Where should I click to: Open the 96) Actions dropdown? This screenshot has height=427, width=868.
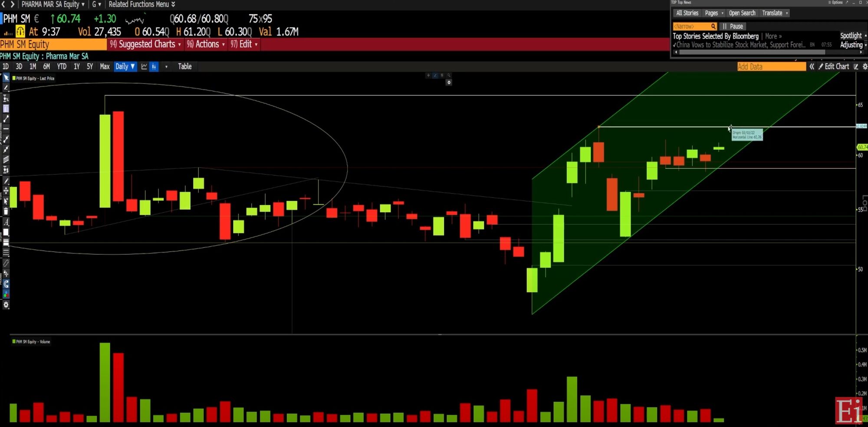pyautogui.click(x=206, y=44)
